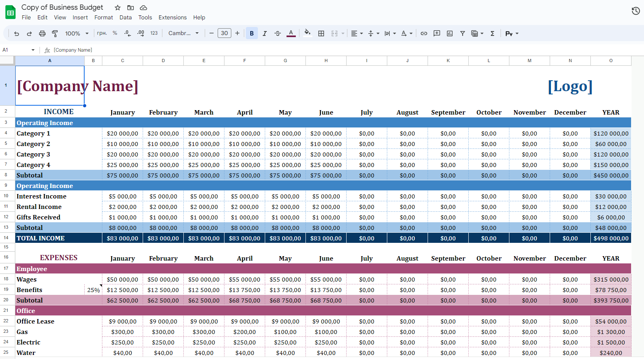Open the fill color picker
The image size is (644, 359).
[x=307, y=33]
